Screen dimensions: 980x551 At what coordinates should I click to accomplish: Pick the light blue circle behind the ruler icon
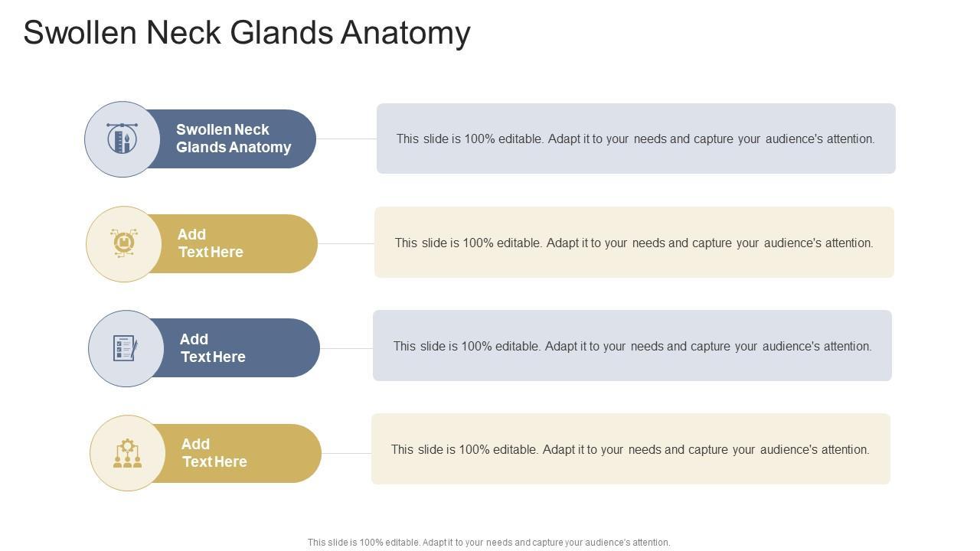[x=100, y=122]
